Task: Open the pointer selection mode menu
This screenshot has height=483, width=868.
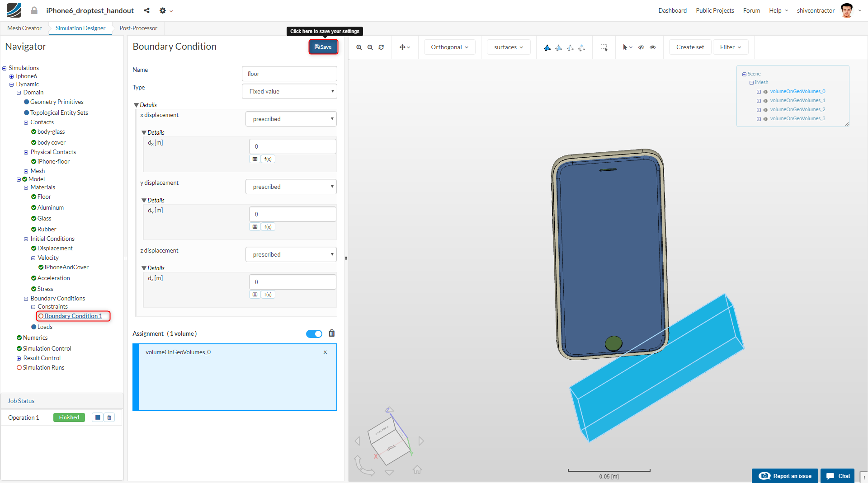Action: click(627, 47)
